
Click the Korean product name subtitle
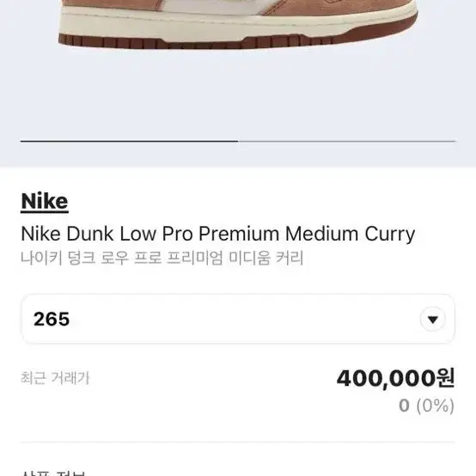tap(162, 258)
